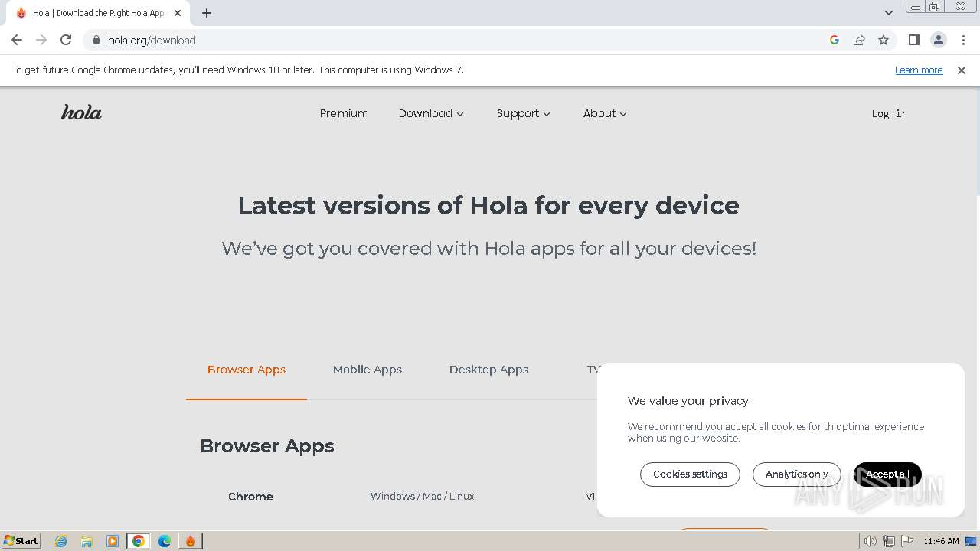View site info via padlock icon
The width and height of the screenshot is (980, 551).
click(x=96, y=40)
